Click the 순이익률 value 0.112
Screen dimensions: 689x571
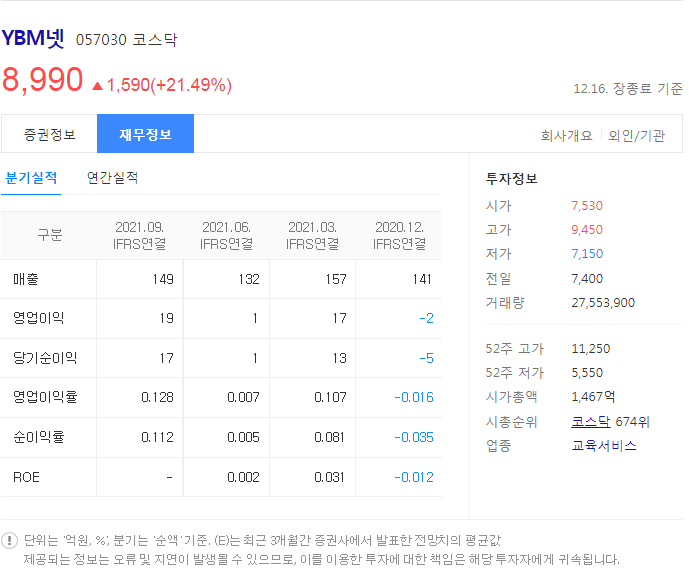pos(157,437)
